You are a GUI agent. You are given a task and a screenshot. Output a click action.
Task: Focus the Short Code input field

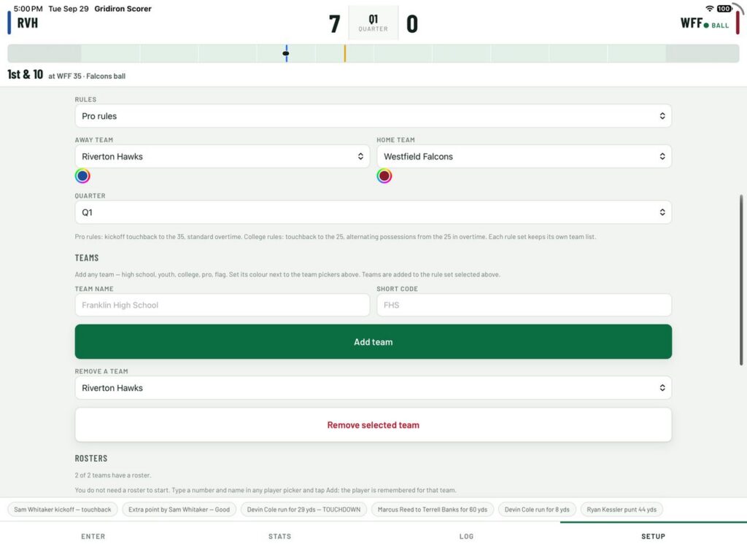coord(524,305)
